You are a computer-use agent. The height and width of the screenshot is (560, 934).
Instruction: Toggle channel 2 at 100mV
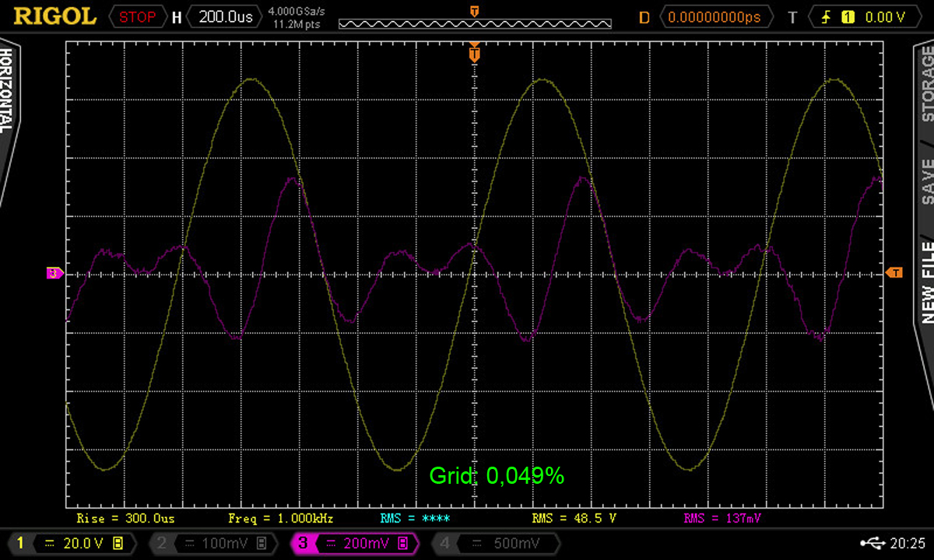coord(210,543)
